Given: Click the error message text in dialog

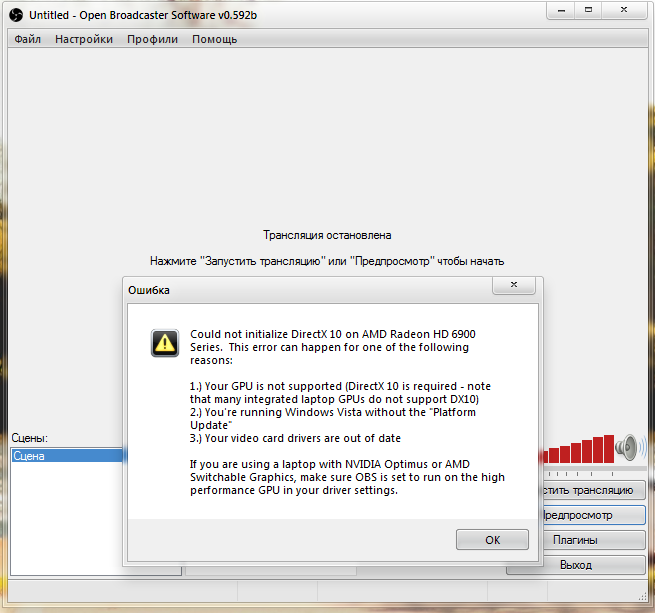Looking at the screenshot, I should point(330,410).
